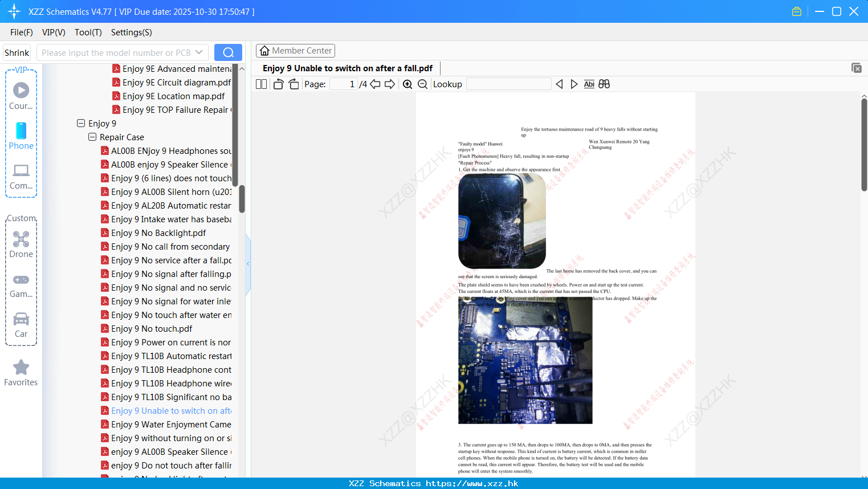
Task: Select the Enjoy 9 Unable to switch on tab
Action: tap(348, 68)
